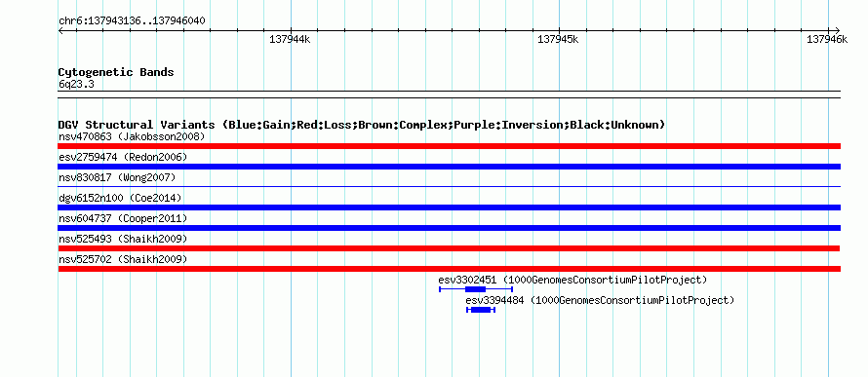This screenshot has width=868, height=377.
Task: Click the red nsv525702 Shaikh2009 bar
Action: pyautogui.click(x=449, y=269)
